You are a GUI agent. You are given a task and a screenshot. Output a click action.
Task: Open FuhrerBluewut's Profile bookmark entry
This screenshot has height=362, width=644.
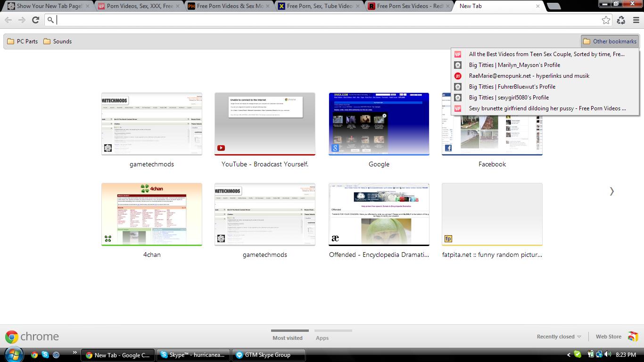click(x=545, y=87)
